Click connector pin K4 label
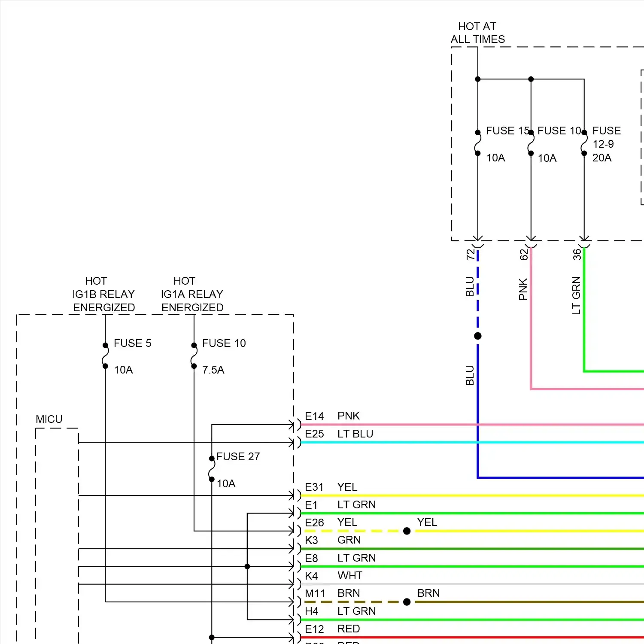Viewport: 644px width, 644px height. pos(311,576)
